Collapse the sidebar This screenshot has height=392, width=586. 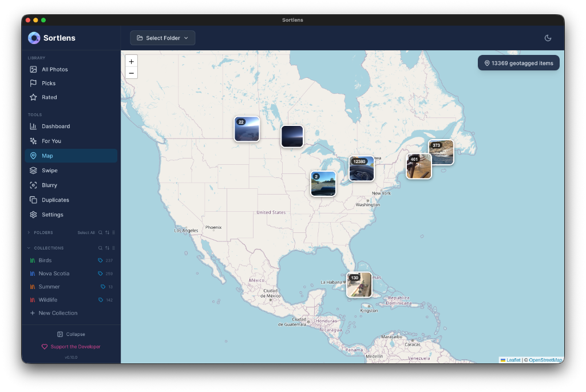[71, 334]
